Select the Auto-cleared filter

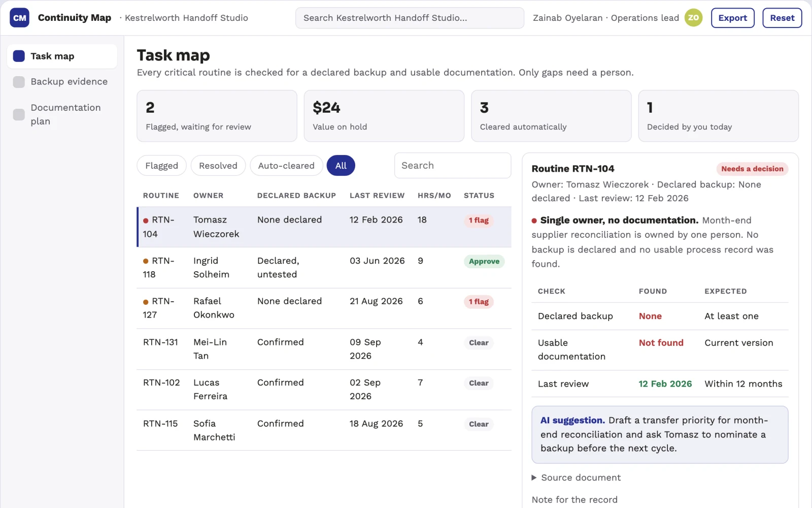click(x=286, y=166)
